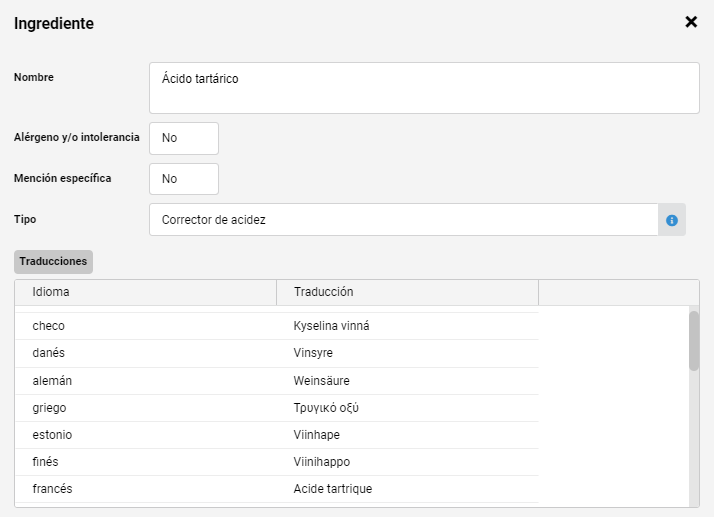Select the alemán language cell

pyautogui.click(x=146, y=381)
